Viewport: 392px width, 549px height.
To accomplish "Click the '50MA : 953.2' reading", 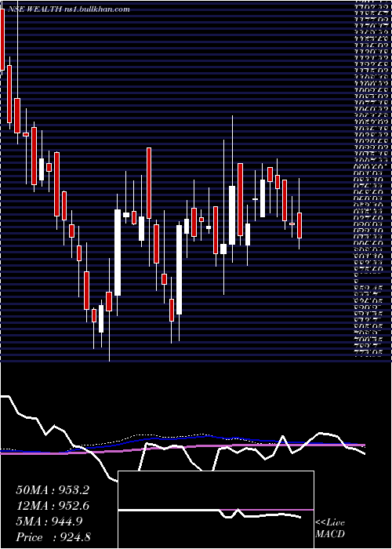I will click(53, 490).
